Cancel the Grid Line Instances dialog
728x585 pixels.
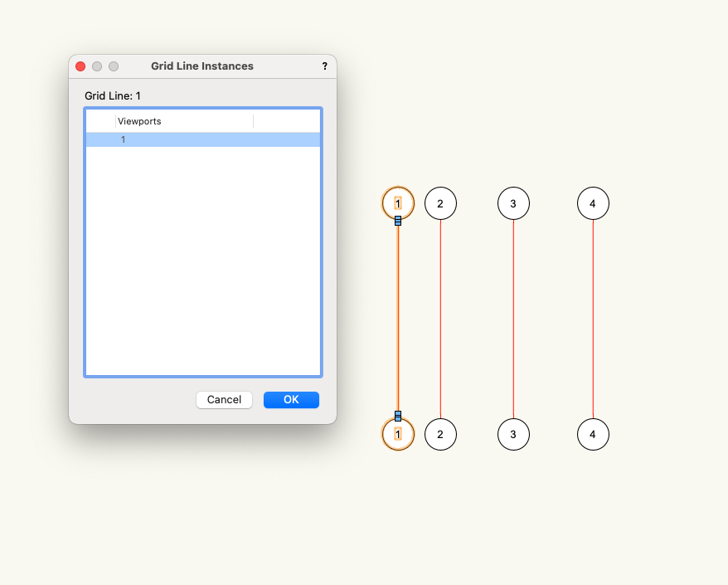tap(224, 400)
